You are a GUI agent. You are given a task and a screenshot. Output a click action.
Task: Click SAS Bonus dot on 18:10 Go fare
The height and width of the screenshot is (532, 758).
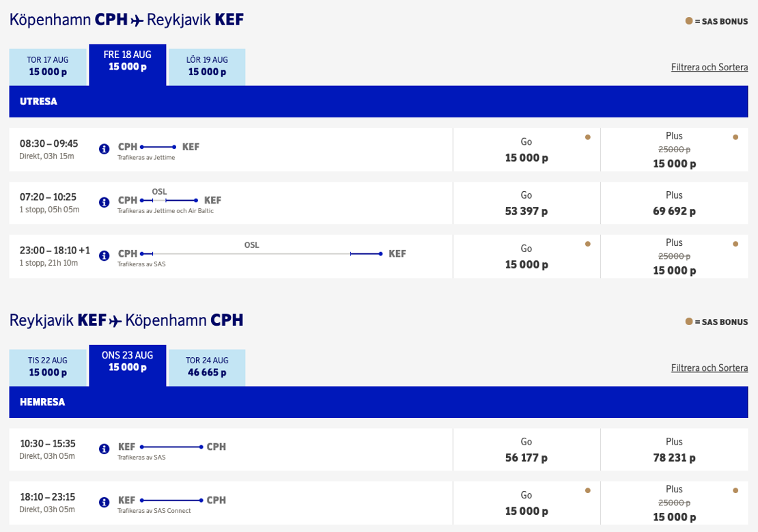(x=588, y=490)
